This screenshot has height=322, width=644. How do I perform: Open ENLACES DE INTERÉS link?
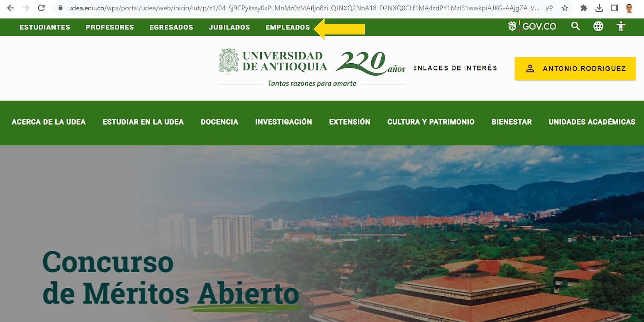(x=455, y=68)
